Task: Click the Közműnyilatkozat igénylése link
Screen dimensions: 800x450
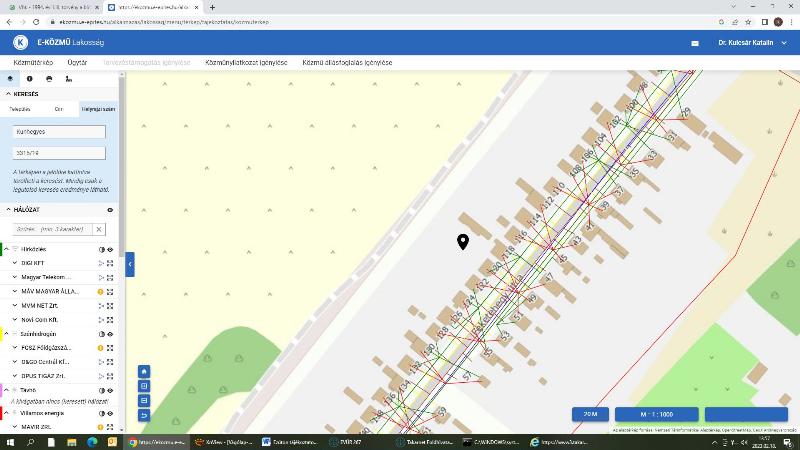Action: click(246, 62)
